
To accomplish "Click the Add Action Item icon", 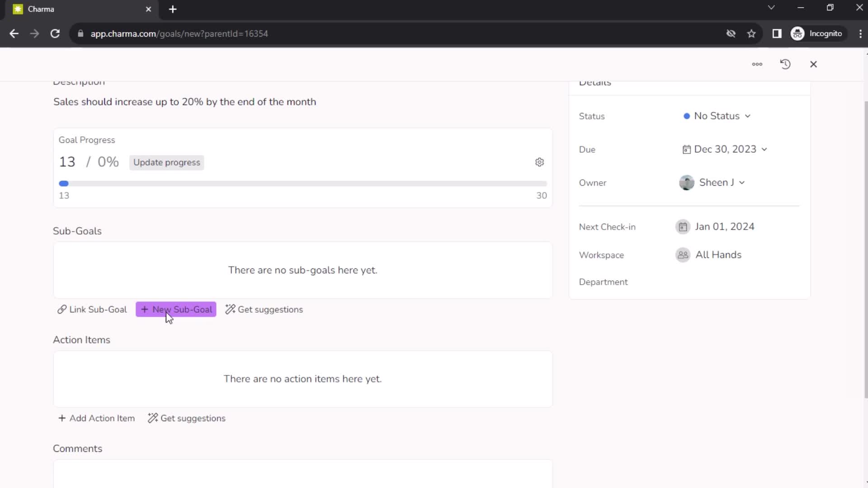I will [x=61, y=418].
